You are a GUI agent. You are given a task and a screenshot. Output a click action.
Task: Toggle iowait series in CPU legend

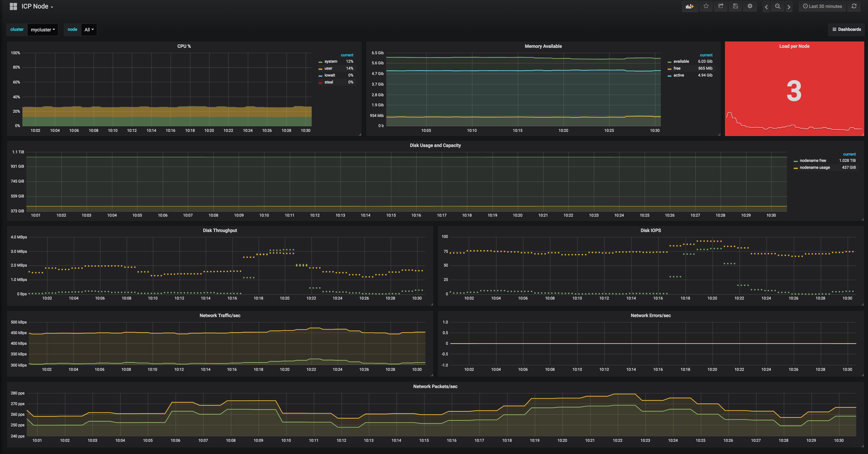pyautogui.click(x=329, y=75)
